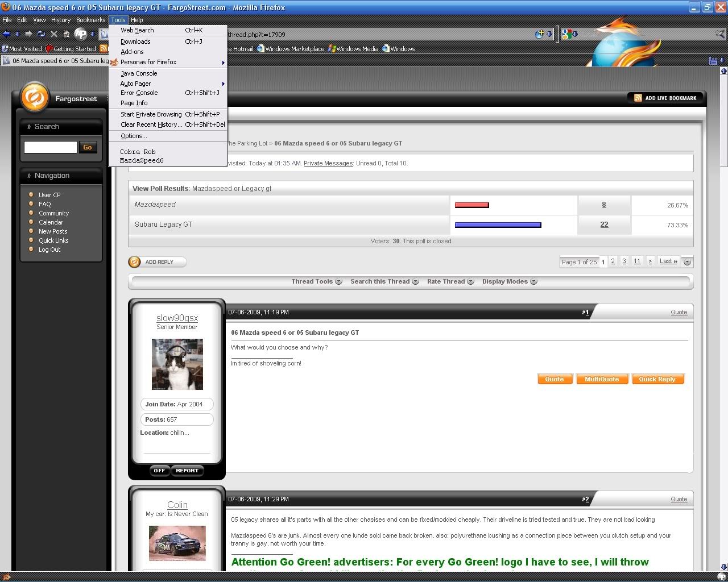Click the Add Live Bookmark button
The width and height of the screenshot is (728, 582).
tap(666, 98)
